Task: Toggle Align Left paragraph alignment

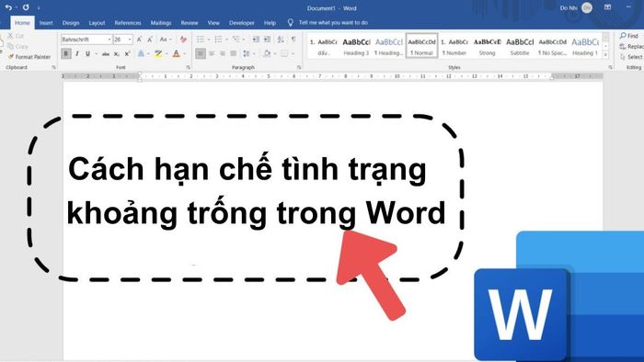Action: click(201, 53)
